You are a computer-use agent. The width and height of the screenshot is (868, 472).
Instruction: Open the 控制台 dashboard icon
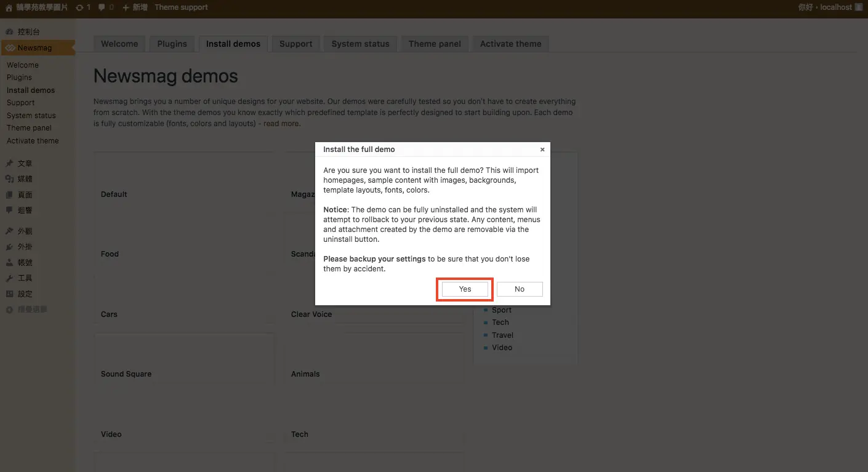tap(9, 31)
